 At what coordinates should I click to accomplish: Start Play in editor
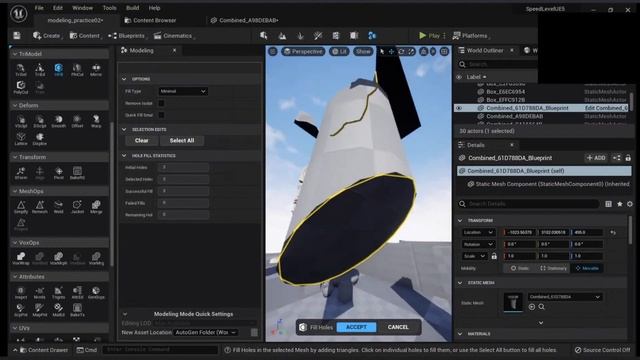click(x=429, y=36)
